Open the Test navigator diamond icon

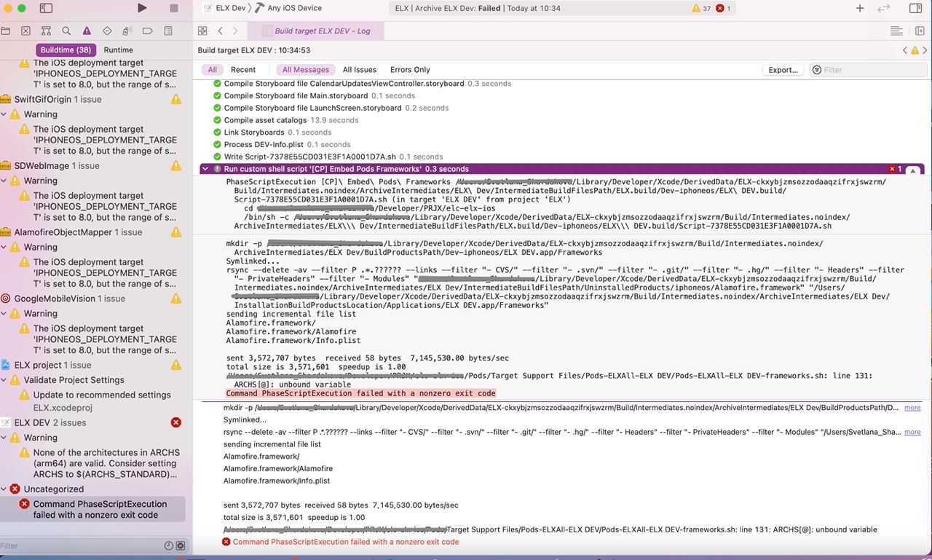pos(107,31)
